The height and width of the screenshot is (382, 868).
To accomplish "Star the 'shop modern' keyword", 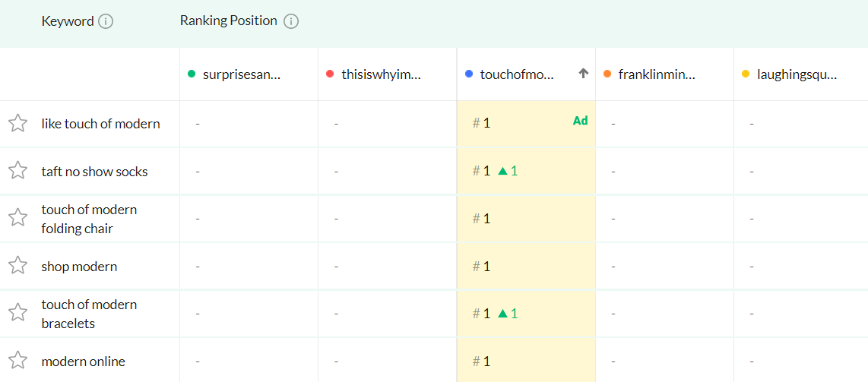I will pyautogui.click(x=18, y=266).
